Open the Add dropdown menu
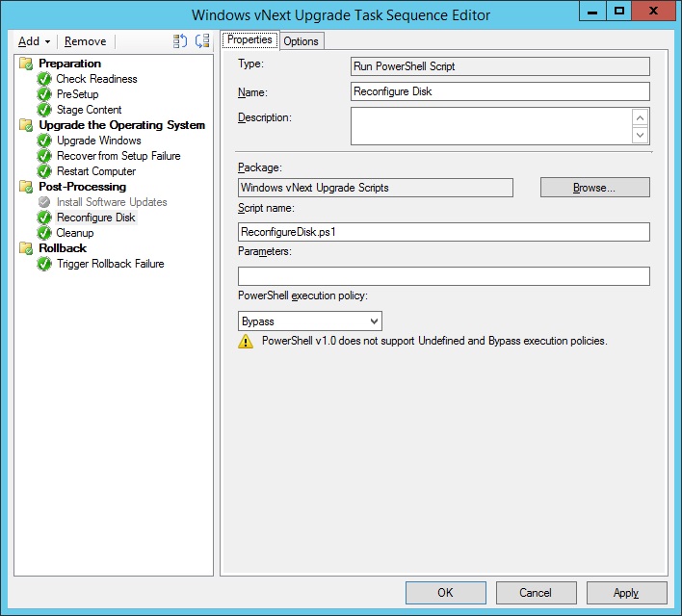Image resolution: width=682 pixels, height=616 pixels. [35, 41]
